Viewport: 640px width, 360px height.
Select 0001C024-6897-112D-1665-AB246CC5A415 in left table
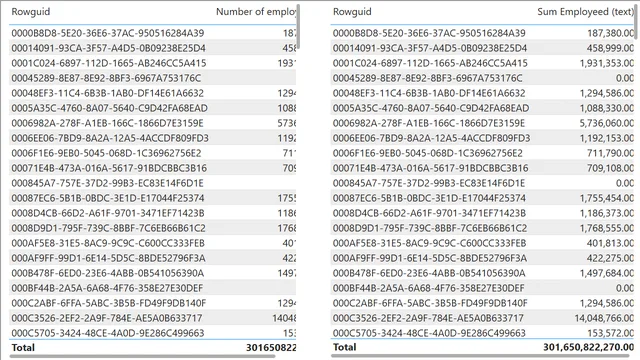tap(109, 63)
